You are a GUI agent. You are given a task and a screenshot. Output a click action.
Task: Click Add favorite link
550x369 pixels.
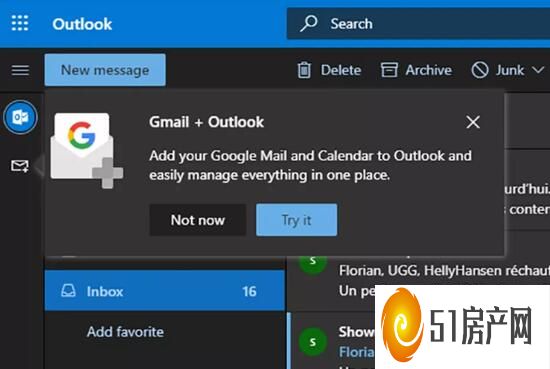coord(125,331)
